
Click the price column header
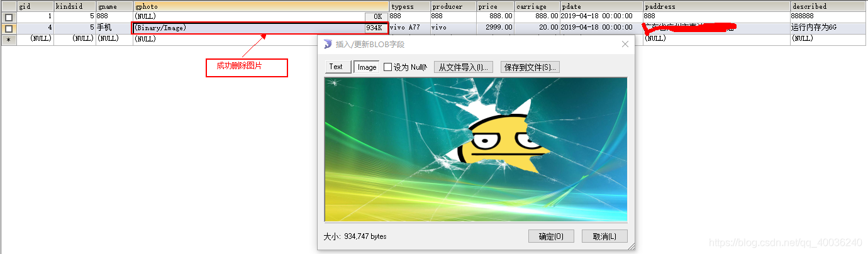coord(496,6)
